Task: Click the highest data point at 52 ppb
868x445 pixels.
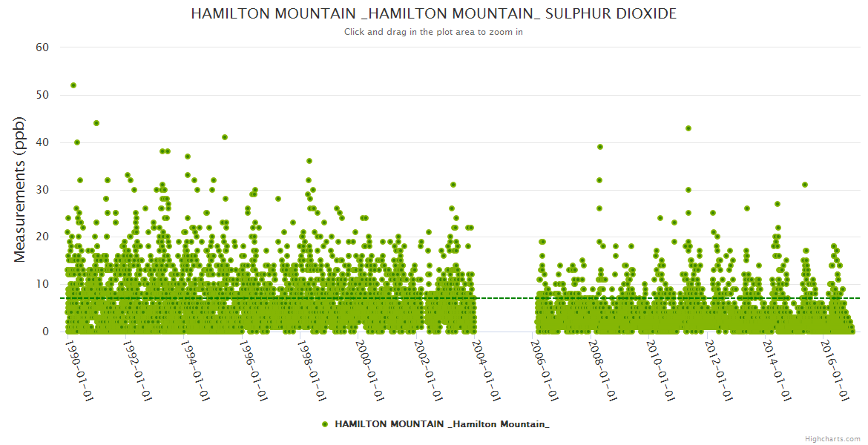Action: pos(73,85)
